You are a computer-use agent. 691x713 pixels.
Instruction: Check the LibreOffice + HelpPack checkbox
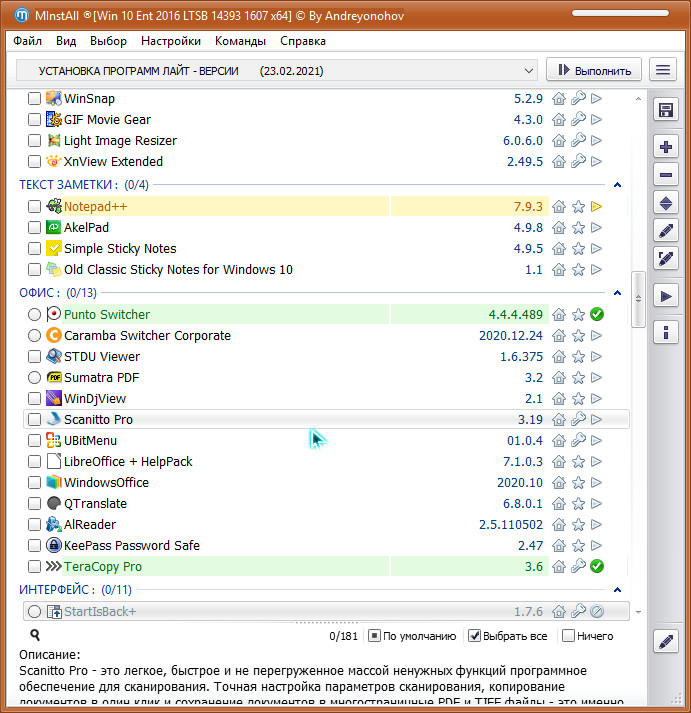click(x=34, y=462)
